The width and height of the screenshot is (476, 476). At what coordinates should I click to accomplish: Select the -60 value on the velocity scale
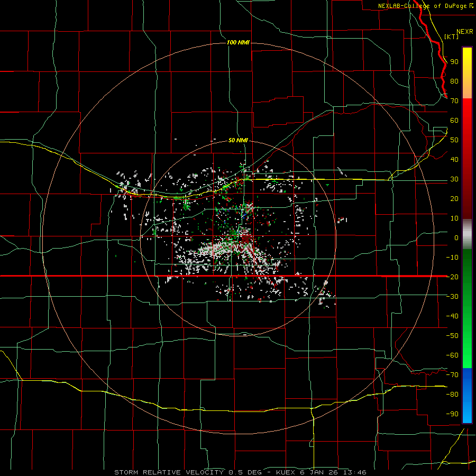[x=452, y=355]
